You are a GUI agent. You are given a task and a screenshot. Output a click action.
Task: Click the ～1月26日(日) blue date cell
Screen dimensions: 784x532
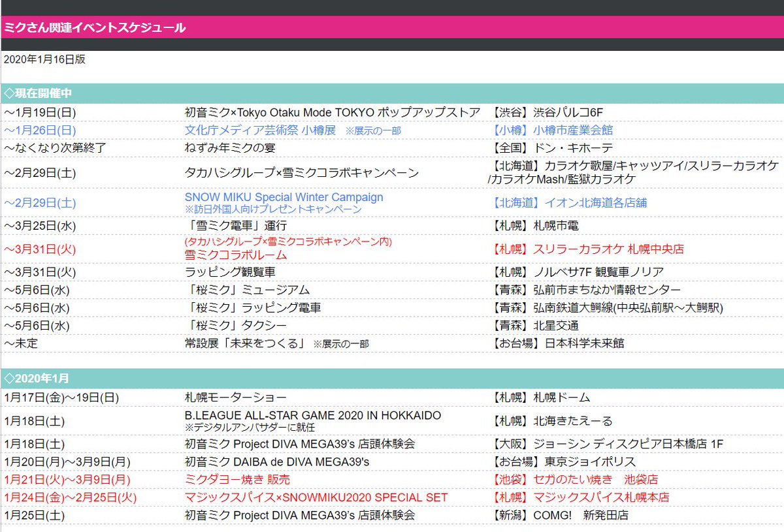pos(39,131)
